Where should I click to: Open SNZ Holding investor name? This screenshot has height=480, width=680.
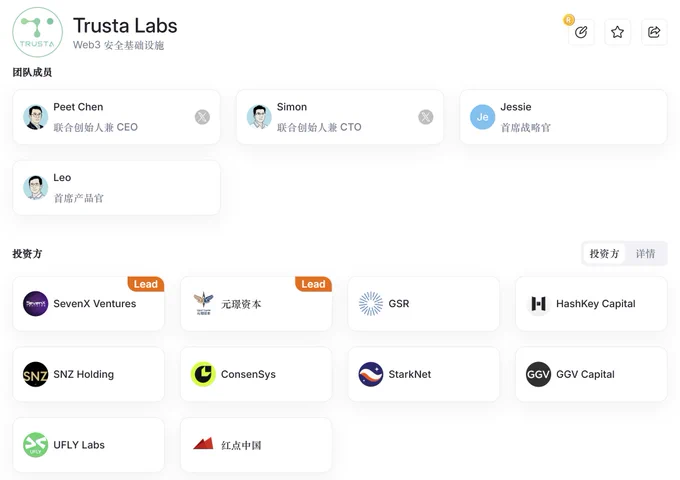pos(84,374)
